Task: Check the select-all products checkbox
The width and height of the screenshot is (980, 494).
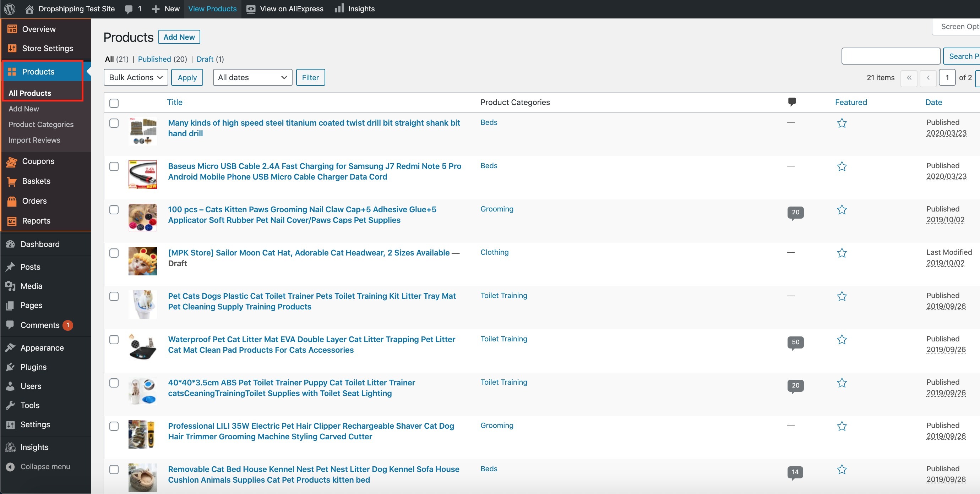Action: (x=114, y=103)
